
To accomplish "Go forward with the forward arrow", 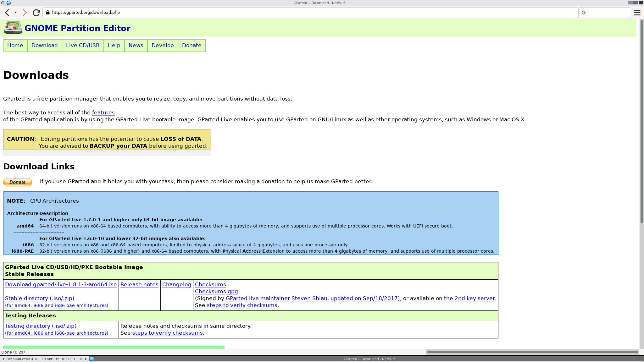I will click(25, 13).
